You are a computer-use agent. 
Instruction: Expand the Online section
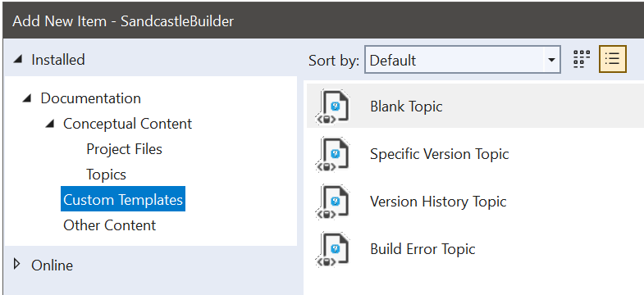coord(17,265)
